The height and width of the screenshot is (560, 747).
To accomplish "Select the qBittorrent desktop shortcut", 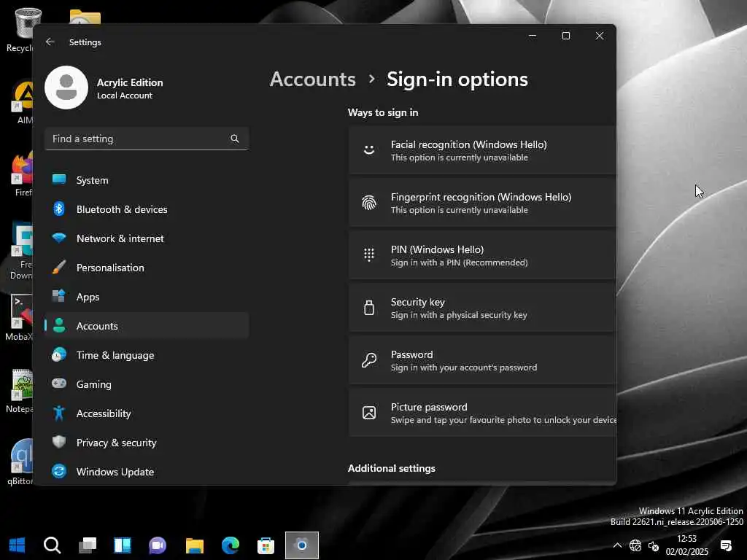I will pos(20,462).
